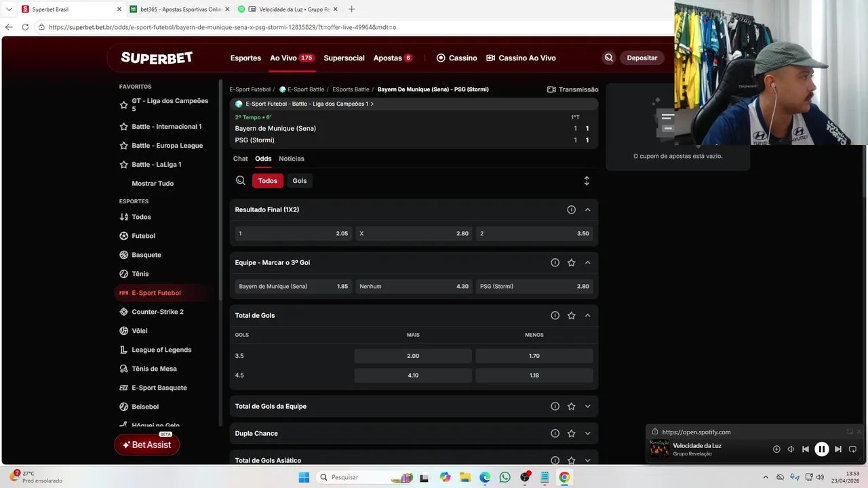The image size is (868, 488).
Task: Select Todos market filter
Action: (268, 181)
